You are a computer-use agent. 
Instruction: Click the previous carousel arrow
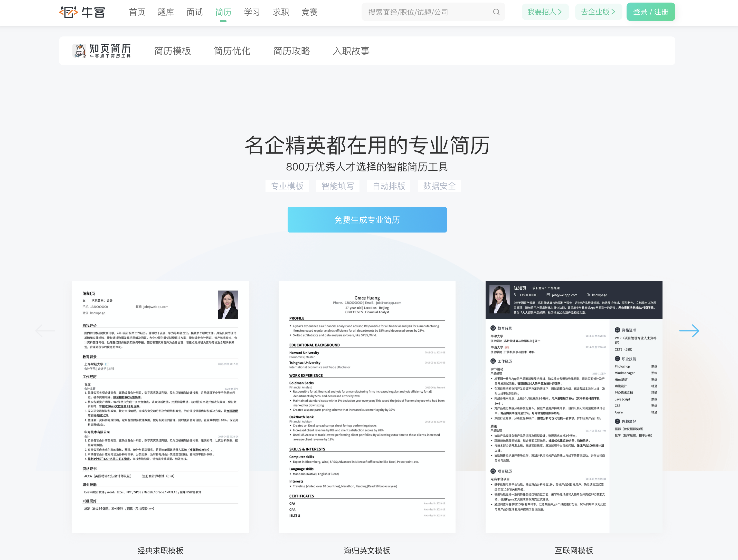45,331
